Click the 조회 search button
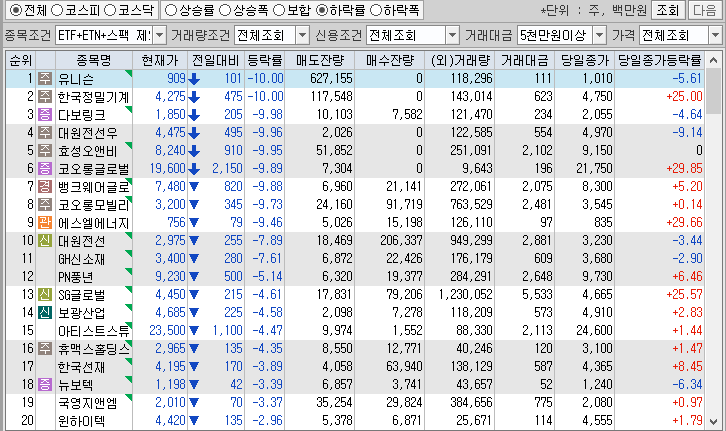726x431 pixels. click(667, 10)
